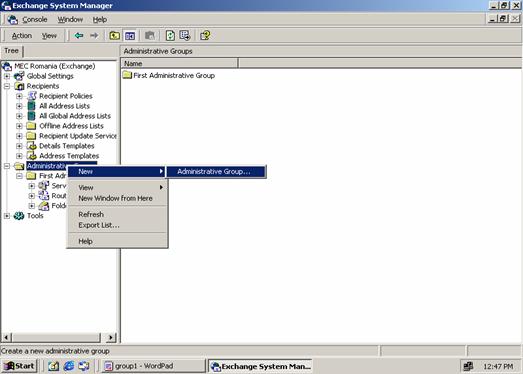This screenshot has height=374, width=523.
Task: Collapse the Recipients tree node
Action: tap(7, 86)
